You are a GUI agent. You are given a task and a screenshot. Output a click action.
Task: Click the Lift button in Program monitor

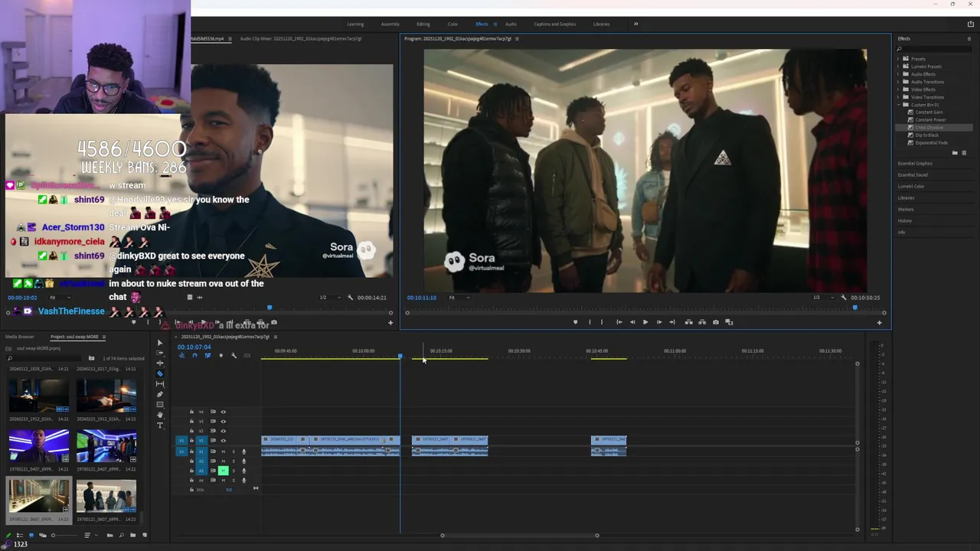point(689,322)
